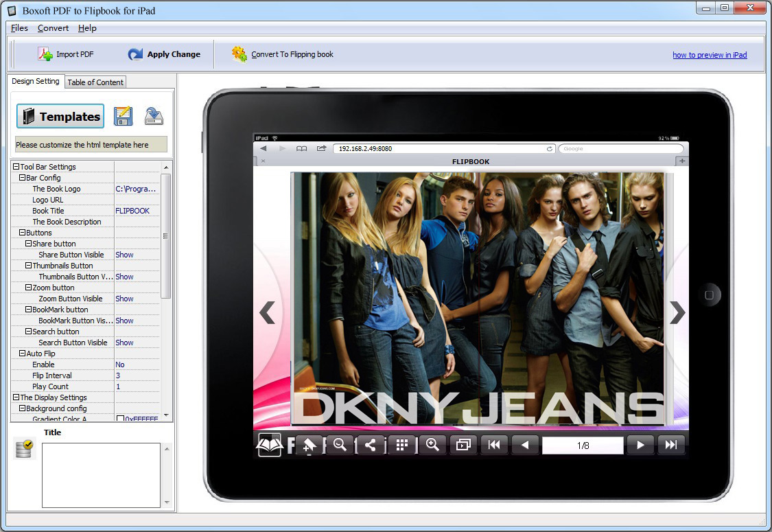This screenshot has width=772, height=532.
Task: Start Convert To Flipping book
Action: pyautogui.click(x=283, y=54)
